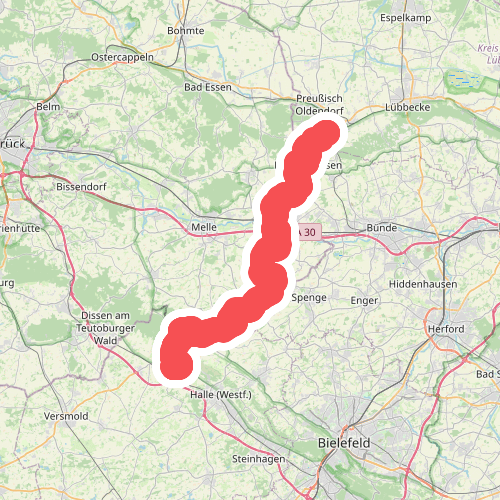Select the Steinhagen label
This screenshot has width=500, height=500.
258,459
